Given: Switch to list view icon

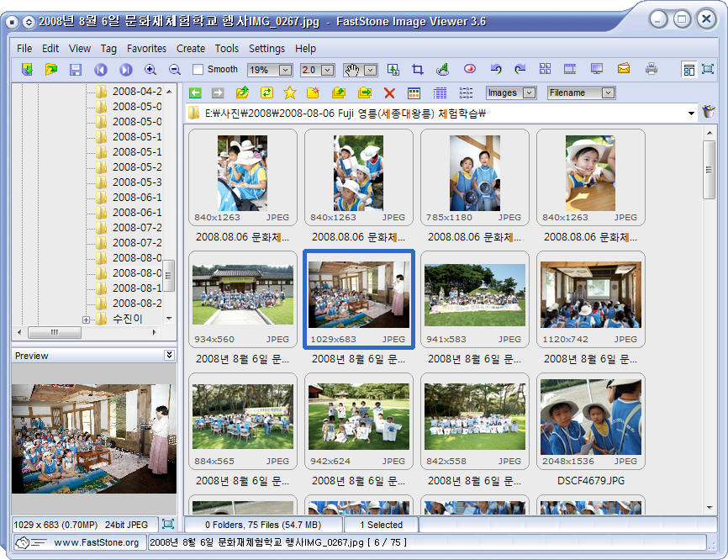Looking at the screenshot, I should [x=466, y=93].
